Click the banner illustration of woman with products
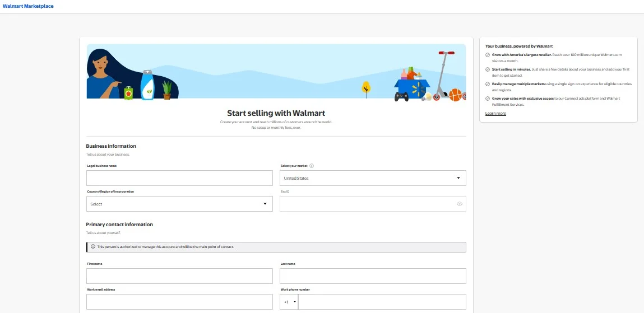The height and width of the screenshot is (313, 644). (132, 74)
